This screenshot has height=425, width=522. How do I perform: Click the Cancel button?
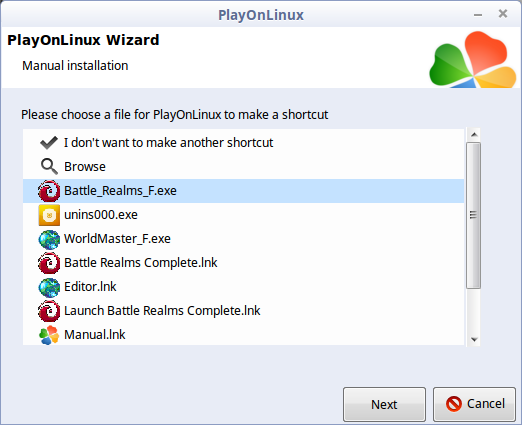click(x=474, y=404)
